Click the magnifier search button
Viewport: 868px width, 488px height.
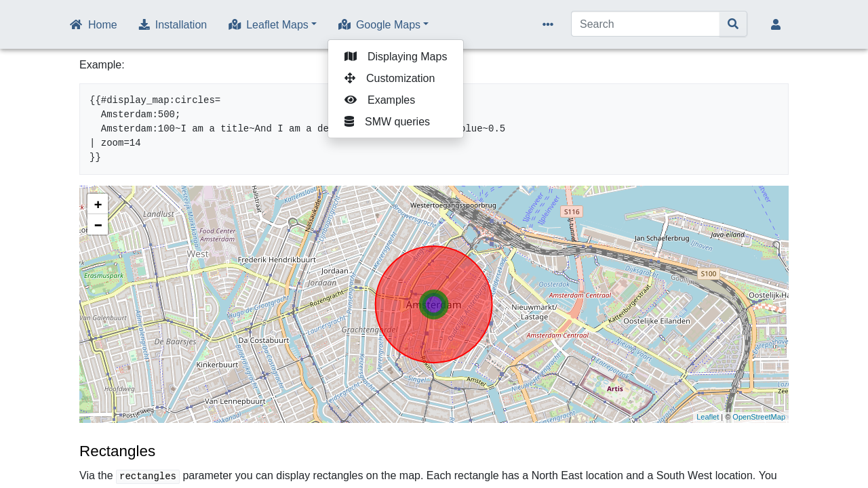pyautogui.click(x=733, y=24)
